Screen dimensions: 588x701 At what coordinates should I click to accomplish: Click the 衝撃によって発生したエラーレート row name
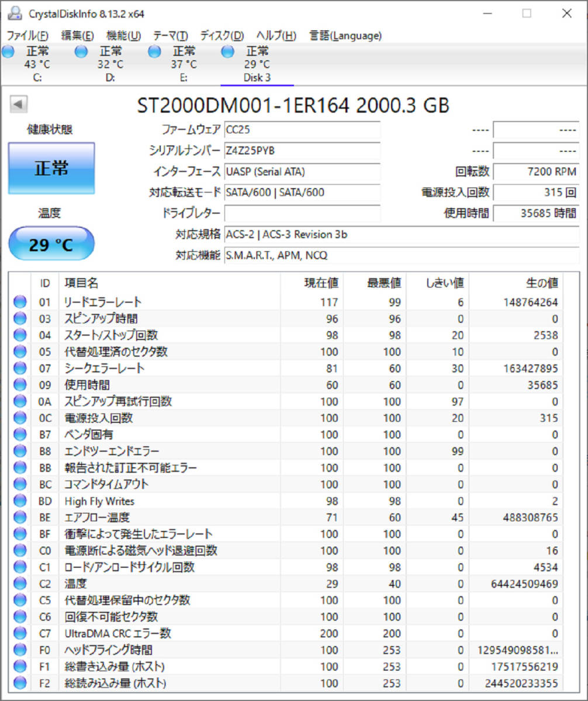[x=138, y=533]
